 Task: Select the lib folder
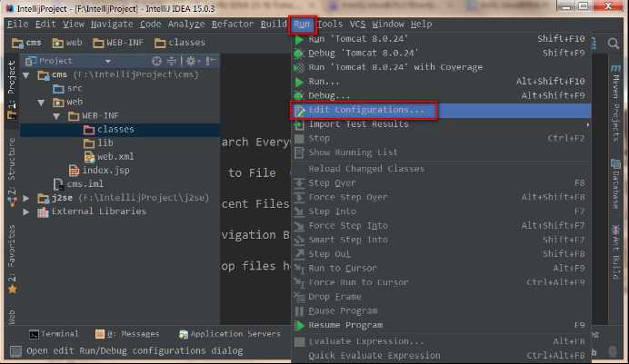[99, 143]
